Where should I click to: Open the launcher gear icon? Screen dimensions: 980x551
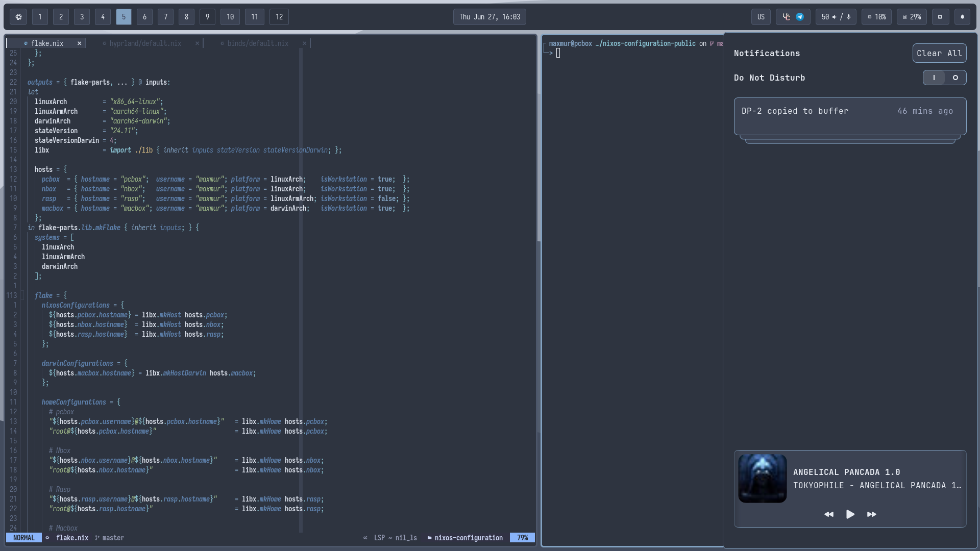(19, 17)
